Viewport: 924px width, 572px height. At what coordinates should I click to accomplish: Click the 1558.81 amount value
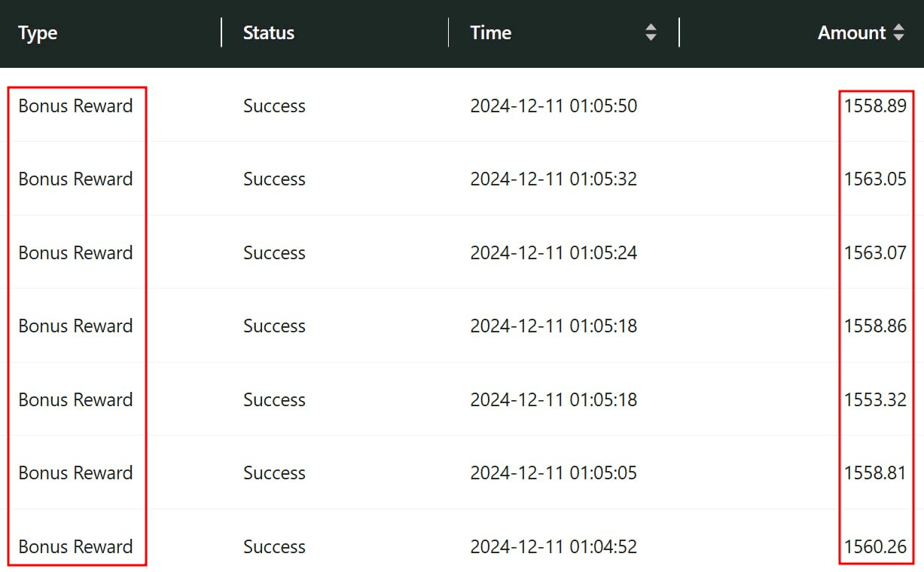pyautogui.click(x=875, y=473)
